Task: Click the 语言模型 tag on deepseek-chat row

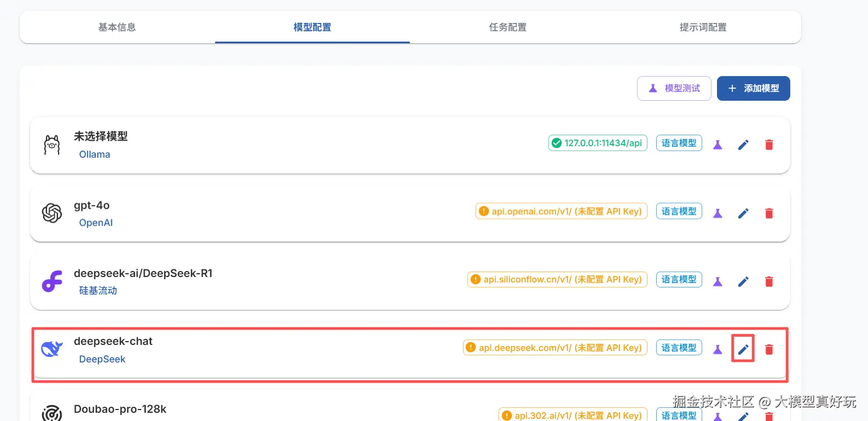Action: click(679, 348)
